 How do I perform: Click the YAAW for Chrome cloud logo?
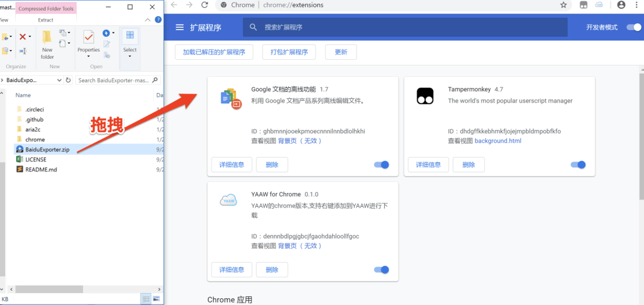click(229, 201)
